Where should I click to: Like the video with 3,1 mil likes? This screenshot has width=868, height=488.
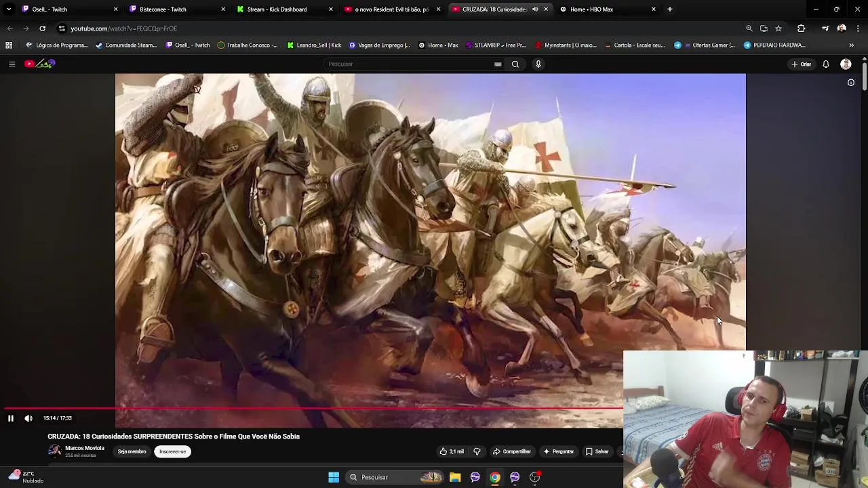[452, 451]
